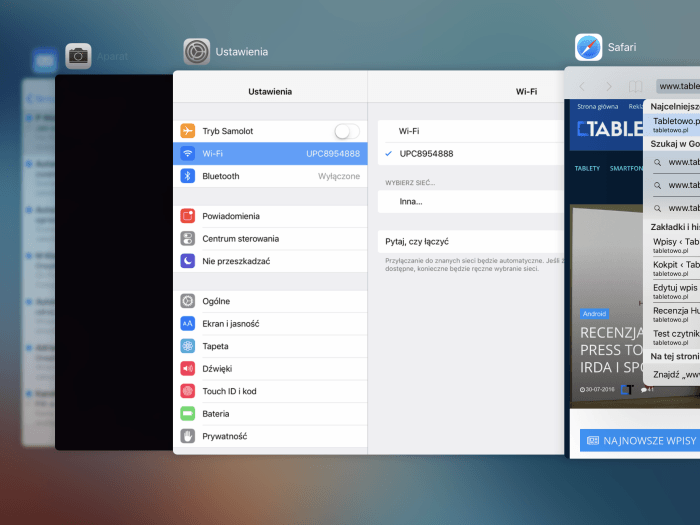700x525 pixels.
Task: Open Nie przeszkadzać settings
Action: point(270,261)
